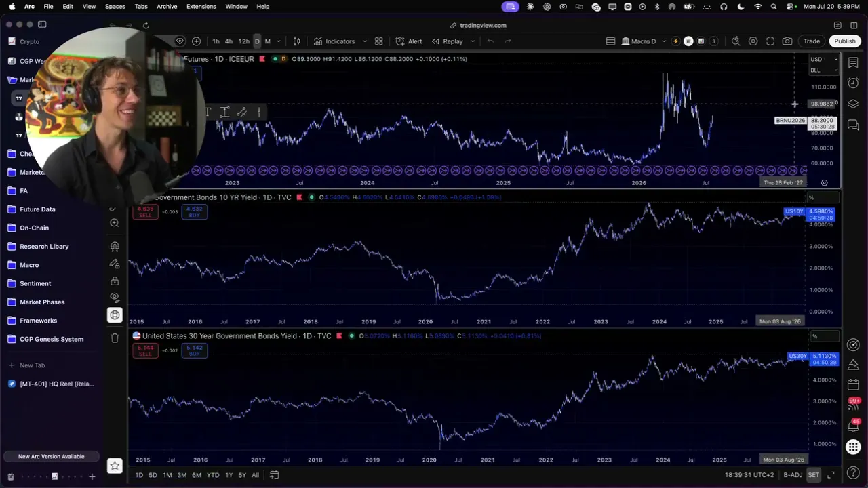Screen dimensions: 868x488
Task: Select the daily D timeframe
Action: [257, 41]
